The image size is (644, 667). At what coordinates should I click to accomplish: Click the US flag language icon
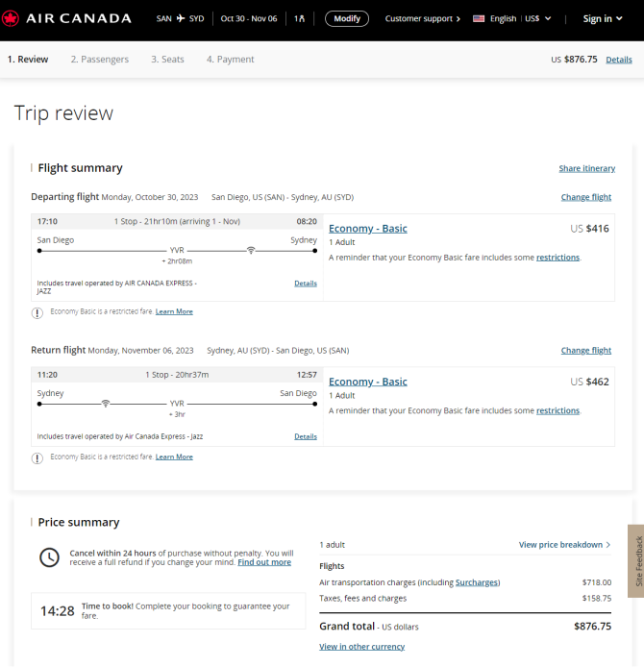479,18
